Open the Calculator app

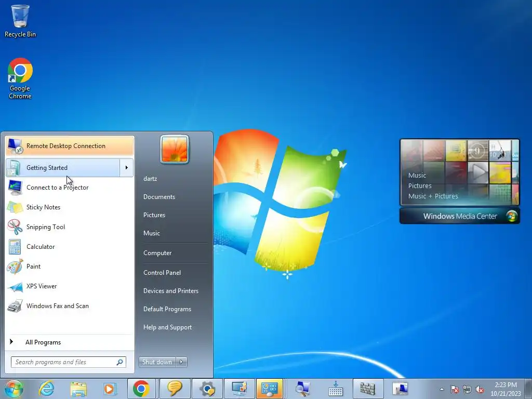70,247
